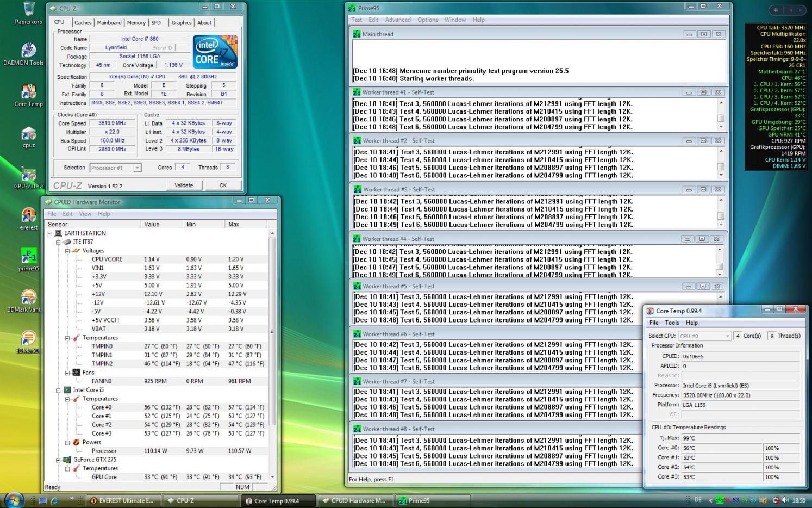This screenshot has height=508, width=812.
Task: Switch to CPUID Hardware Monitor taskbar button
Action: pos(355,500)
